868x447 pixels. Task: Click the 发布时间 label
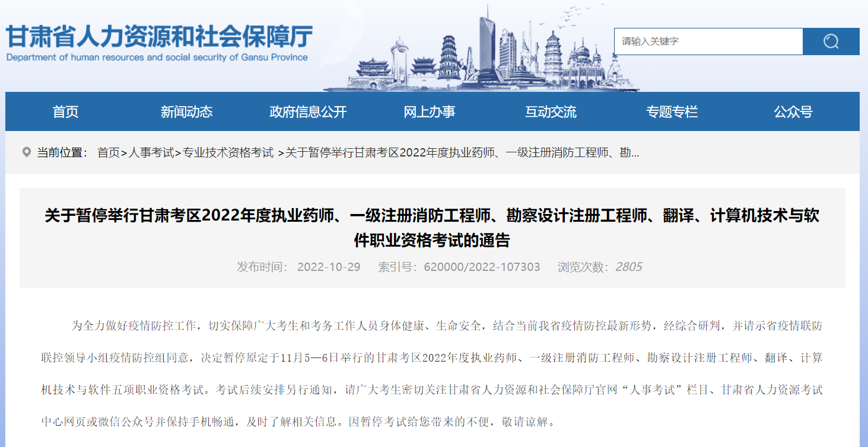coord(263,267)
